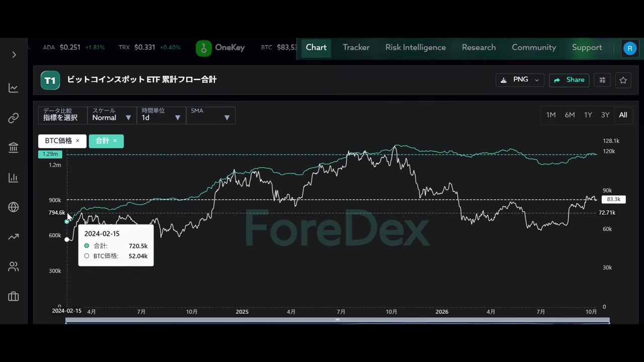Open the SMA dropdown
Screen dimensions: 644x362
(211, 115)
